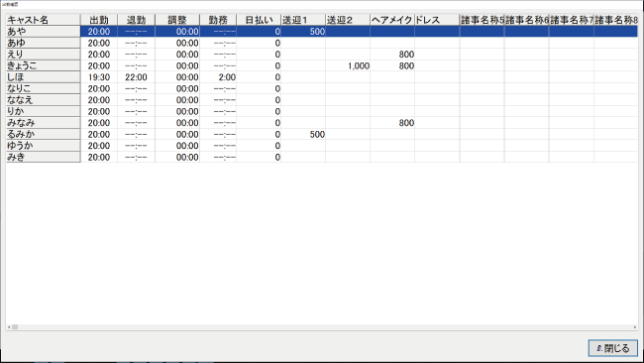644x363 pixels.
Task: Click しほ's 出勤 cell showing 19:30
Action: (99, 77)
